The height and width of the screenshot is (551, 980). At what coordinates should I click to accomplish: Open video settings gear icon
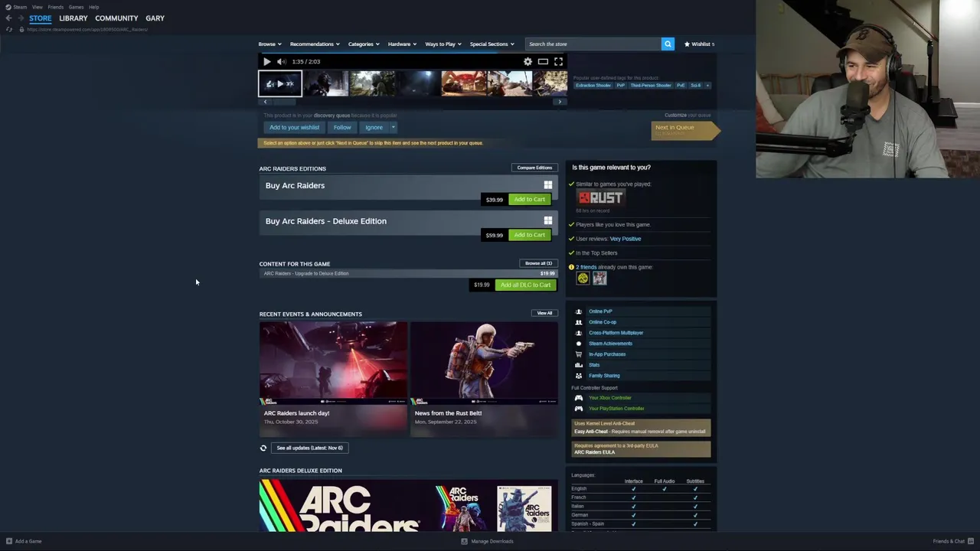(x=528, y=61)
